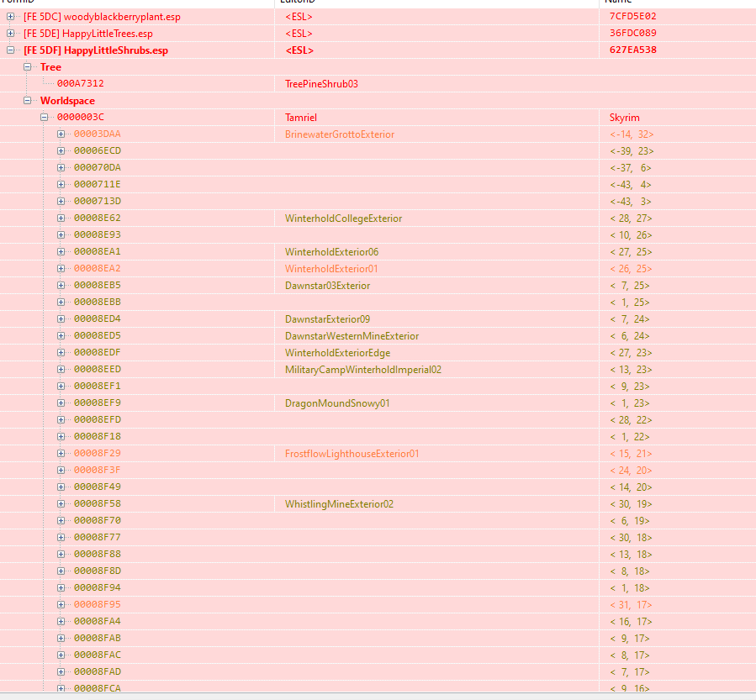Expand cell 00008F49
The height and width of the screenshot is (700, 756).
[61, 487]
